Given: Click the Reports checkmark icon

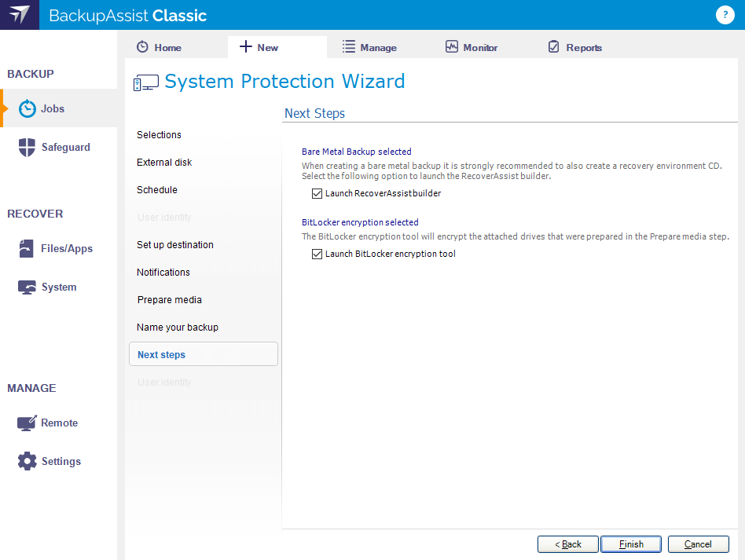Looking at the screenshot, I should [553, 46].
